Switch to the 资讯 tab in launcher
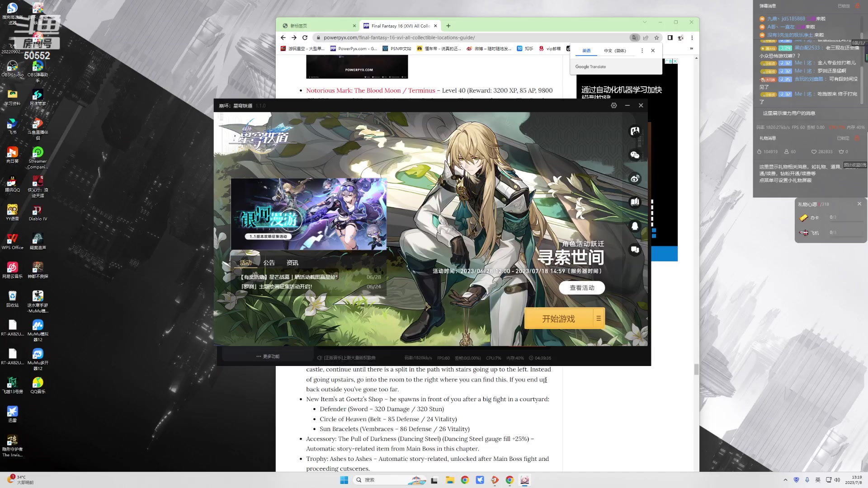This screenshot has height=488, width=868. (x=292, y=263)
